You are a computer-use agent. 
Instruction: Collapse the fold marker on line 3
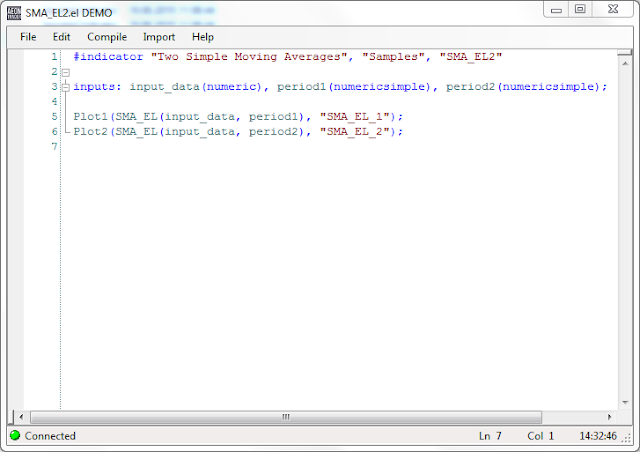tap(66, 87)
